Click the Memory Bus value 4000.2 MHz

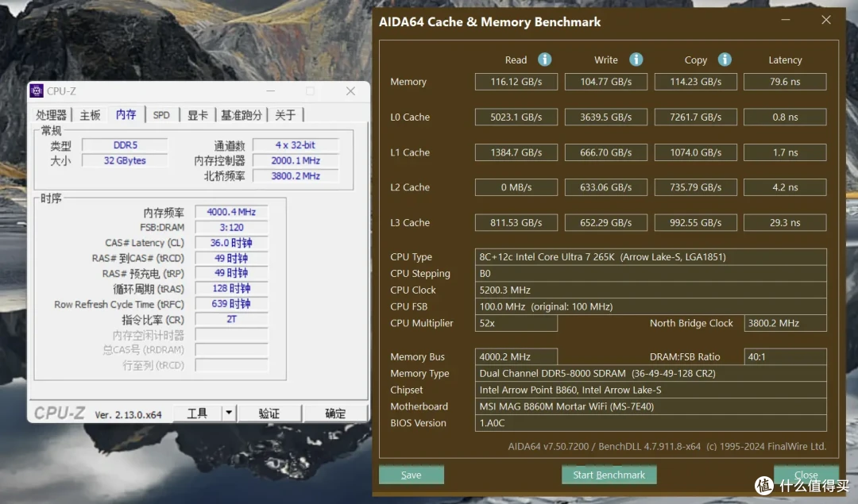pyautogui.click(x=516, y=356)
